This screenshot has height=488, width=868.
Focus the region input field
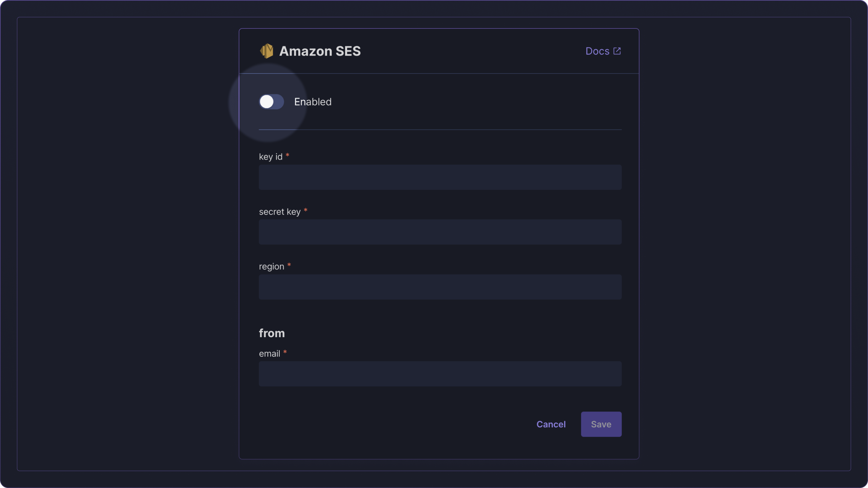coord(440,287)
